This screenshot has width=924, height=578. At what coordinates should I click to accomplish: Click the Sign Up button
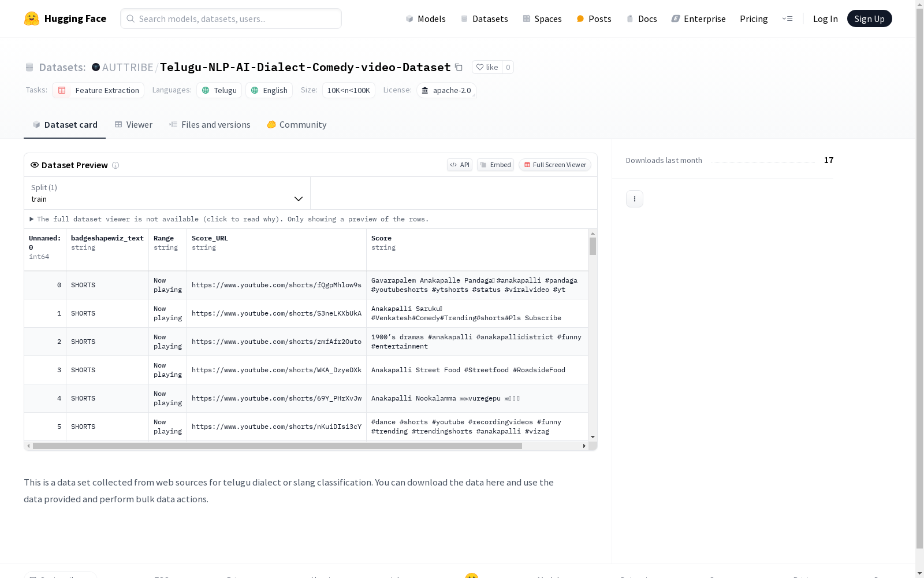pos(869,18)
